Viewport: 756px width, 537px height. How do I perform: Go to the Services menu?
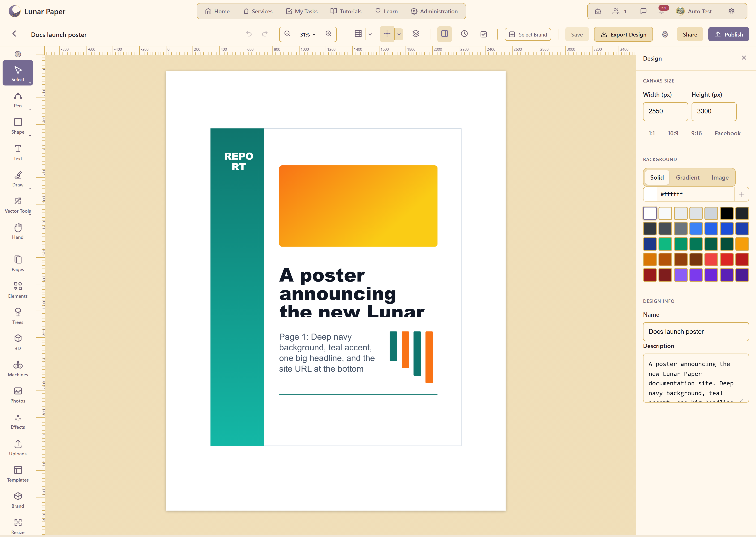[258, 11]
